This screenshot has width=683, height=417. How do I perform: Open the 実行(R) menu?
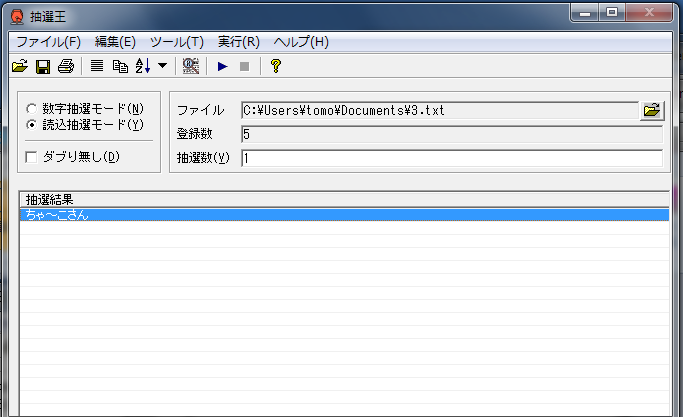[x=239, y=42]
